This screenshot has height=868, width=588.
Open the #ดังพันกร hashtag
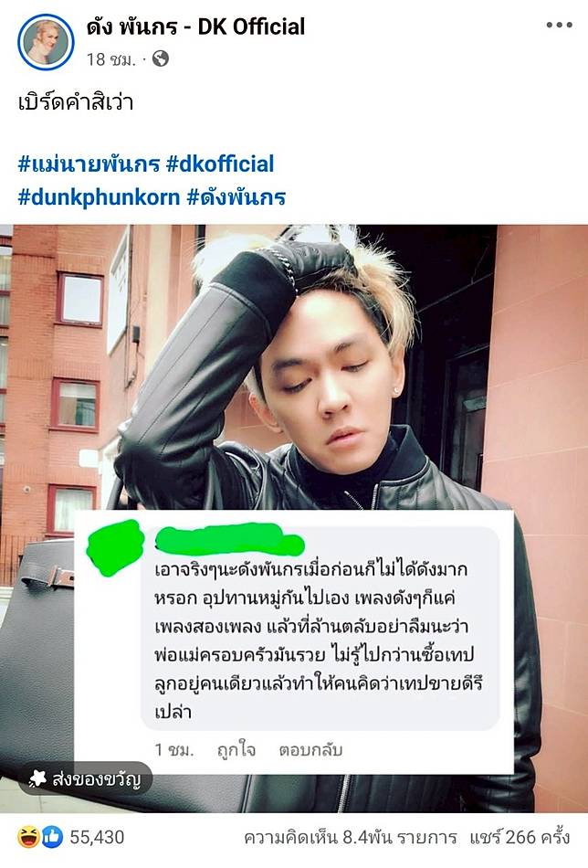[236, 197]
